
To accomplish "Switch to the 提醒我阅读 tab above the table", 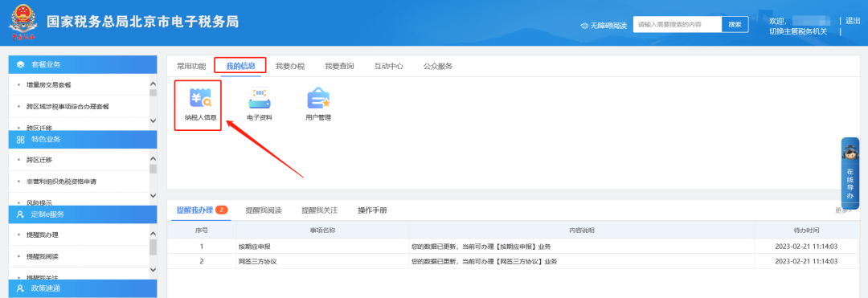I will [x=264, y=210].
